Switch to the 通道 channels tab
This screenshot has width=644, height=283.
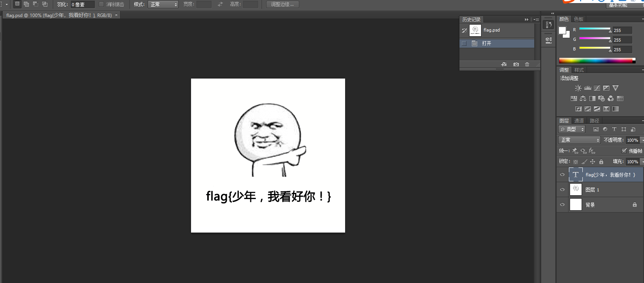[579, 121]
